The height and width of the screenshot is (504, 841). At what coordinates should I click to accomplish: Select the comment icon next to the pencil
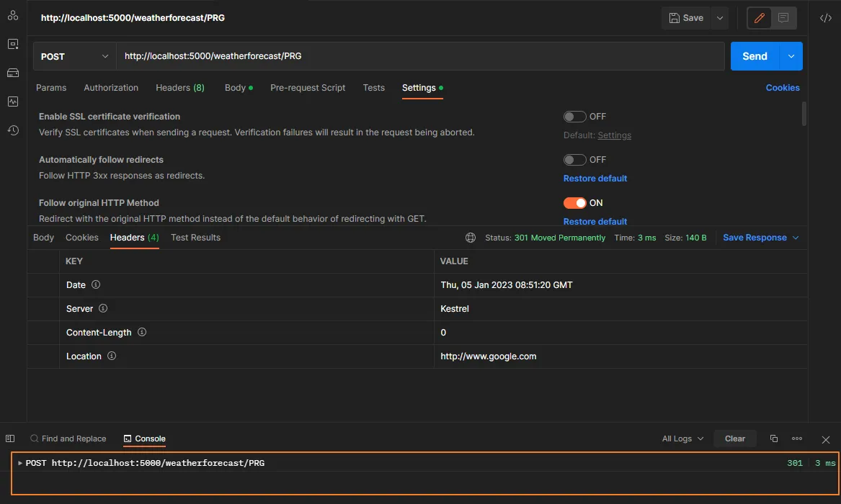(782, 18)
